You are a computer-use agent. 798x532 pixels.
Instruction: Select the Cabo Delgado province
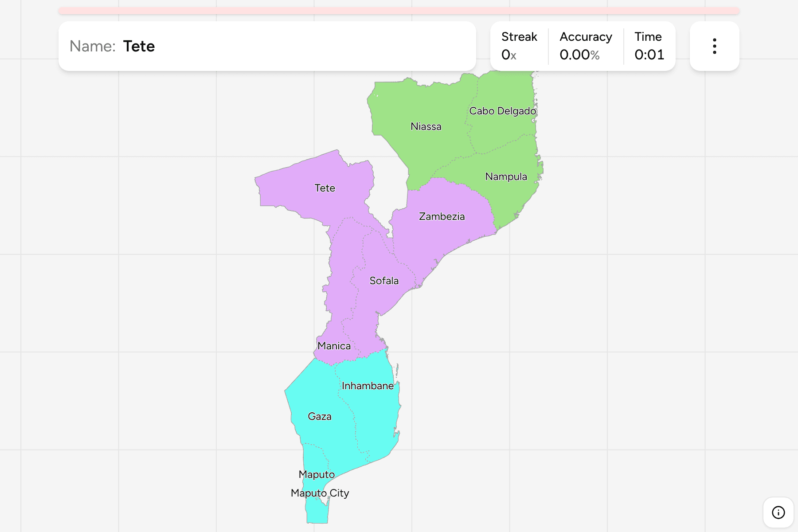tap(503, 111)
